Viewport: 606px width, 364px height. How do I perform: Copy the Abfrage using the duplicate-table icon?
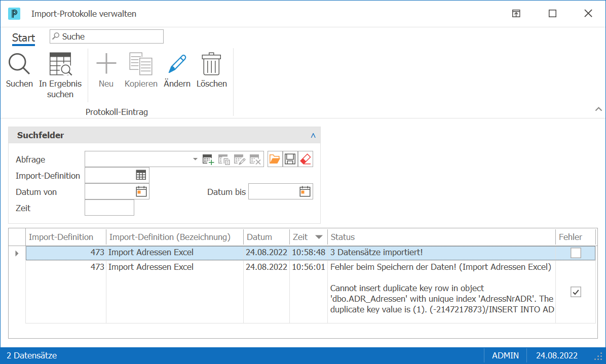(x=224, y=159)
